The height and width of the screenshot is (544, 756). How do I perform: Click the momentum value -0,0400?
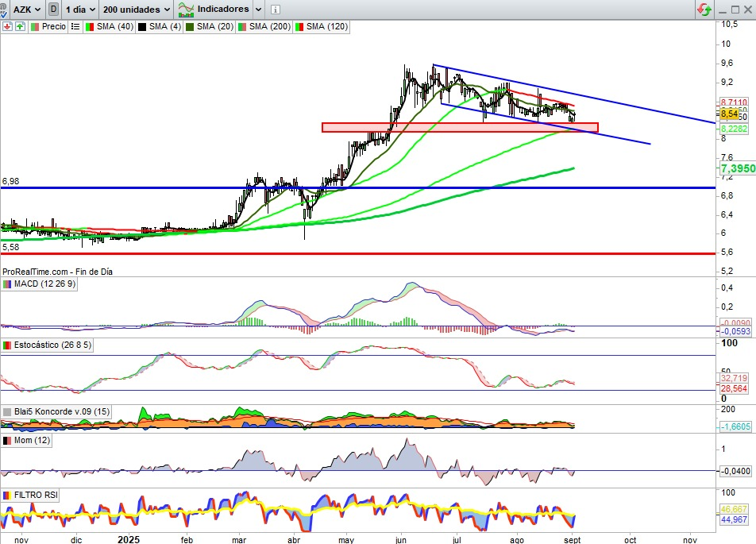pyautogui.click(x=735, y=471)
